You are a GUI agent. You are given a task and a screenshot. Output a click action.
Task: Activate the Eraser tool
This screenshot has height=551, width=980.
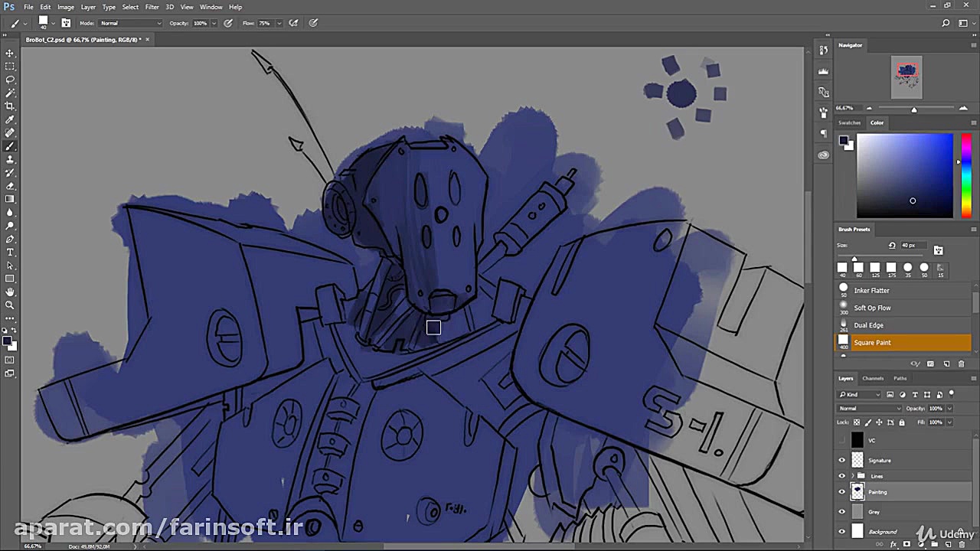click(10, 186)
